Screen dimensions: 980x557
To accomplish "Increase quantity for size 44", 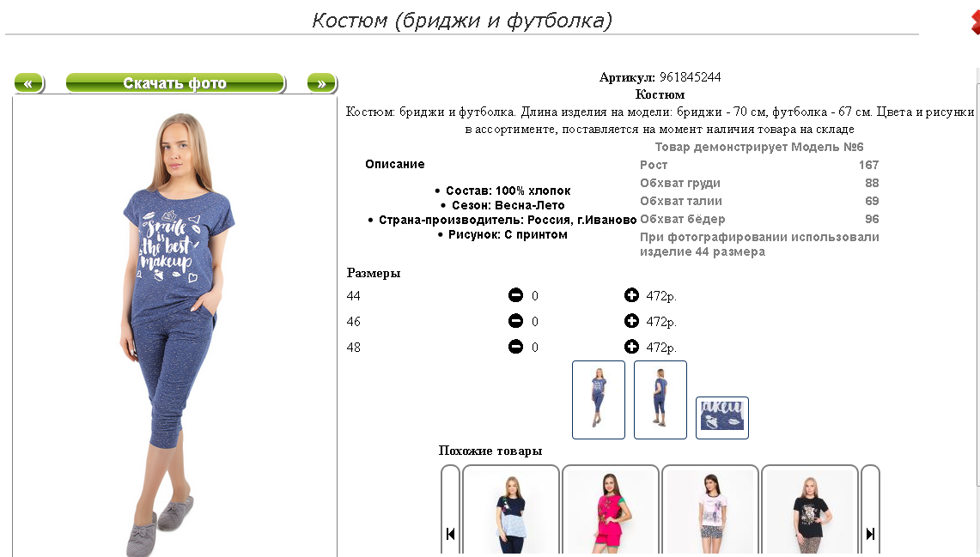I will pos(631,295).
